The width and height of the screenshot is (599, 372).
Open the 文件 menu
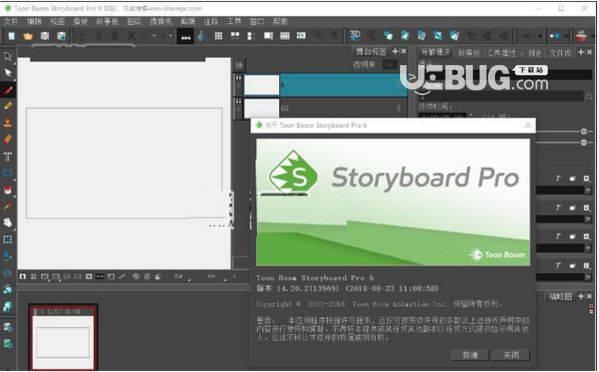pos(11,21)
